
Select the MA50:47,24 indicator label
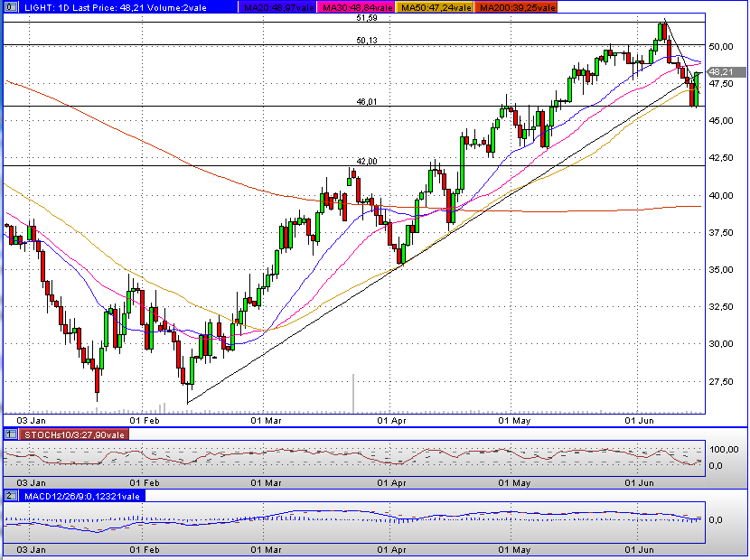(x=436, y=7)
